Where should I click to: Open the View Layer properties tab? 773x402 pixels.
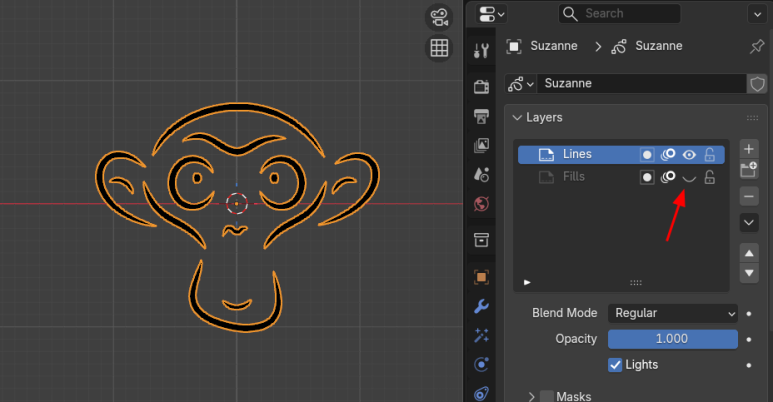481,146
